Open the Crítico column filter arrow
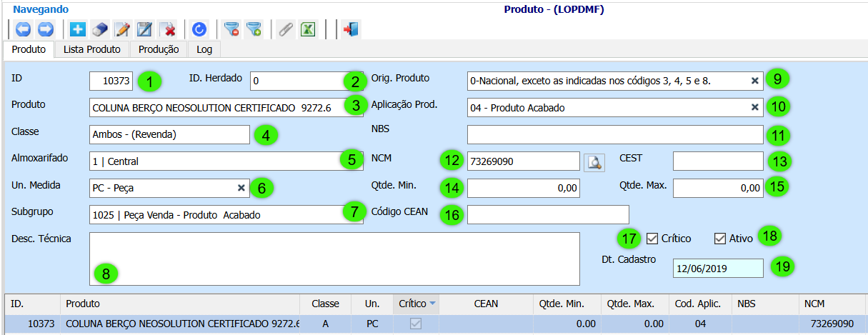Screen dimensions: 868x335 [431, 304]
